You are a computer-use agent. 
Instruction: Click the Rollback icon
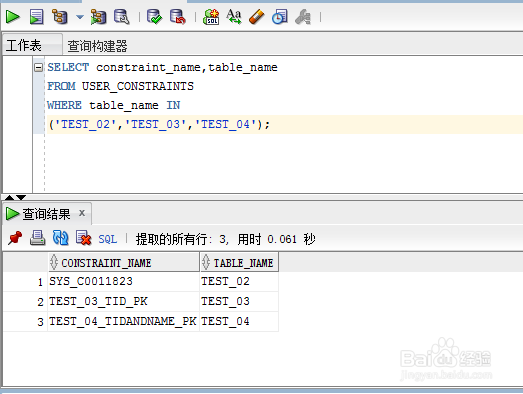[178, 17]
